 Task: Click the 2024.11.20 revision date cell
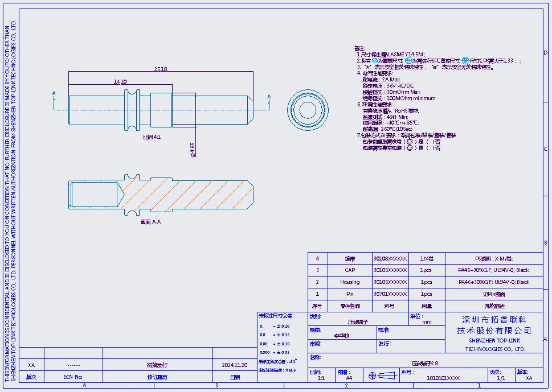pos(235,365)
